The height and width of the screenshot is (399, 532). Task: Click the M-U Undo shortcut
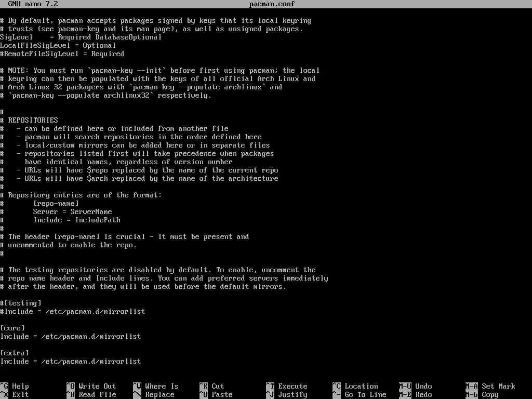pyautogui.click(x=416, y=386)
